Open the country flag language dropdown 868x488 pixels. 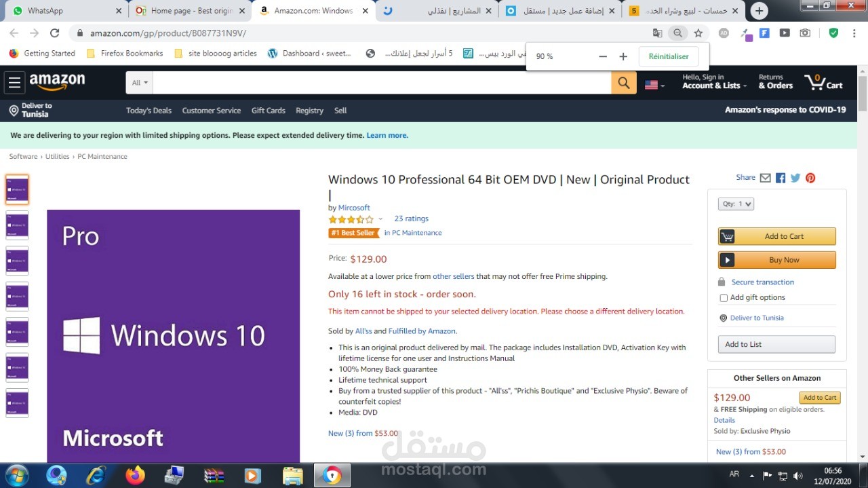pos(654,85)
